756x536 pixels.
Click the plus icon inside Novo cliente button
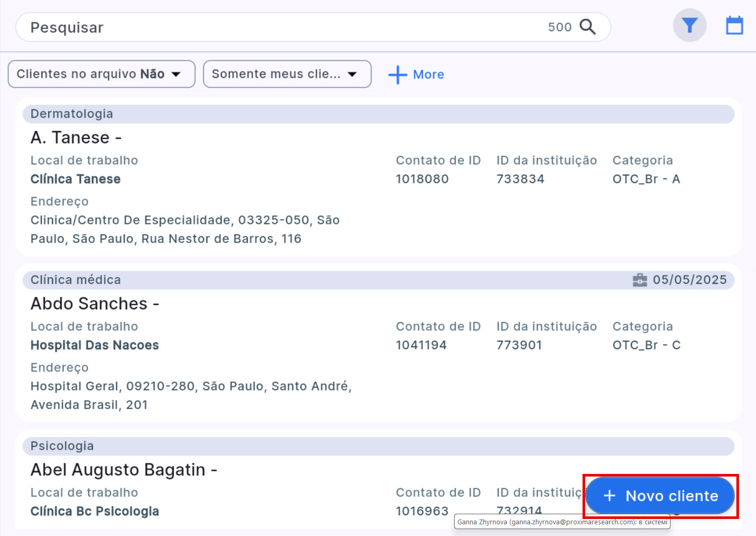click(610, 496)
